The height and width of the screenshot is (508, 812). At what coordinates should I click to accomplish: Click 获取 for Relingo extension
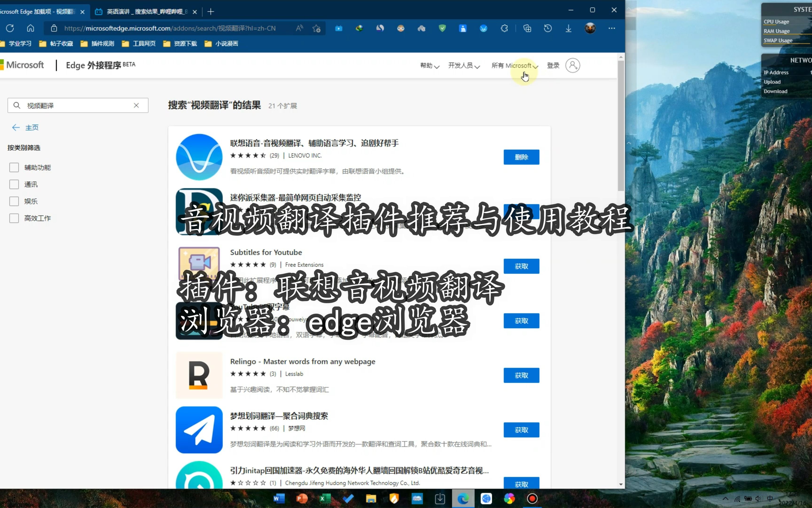(x=521, y=375)
